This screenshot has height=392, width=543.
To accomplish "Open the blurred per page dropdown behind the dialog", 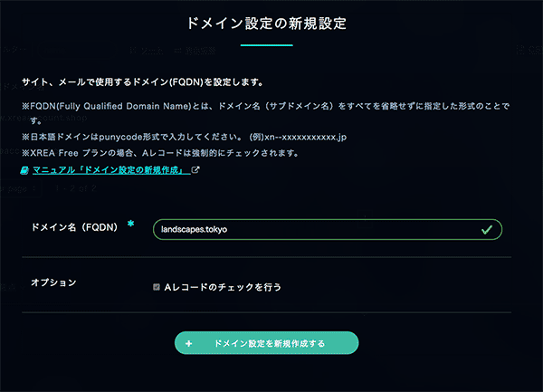I will (x=19, y=188).
